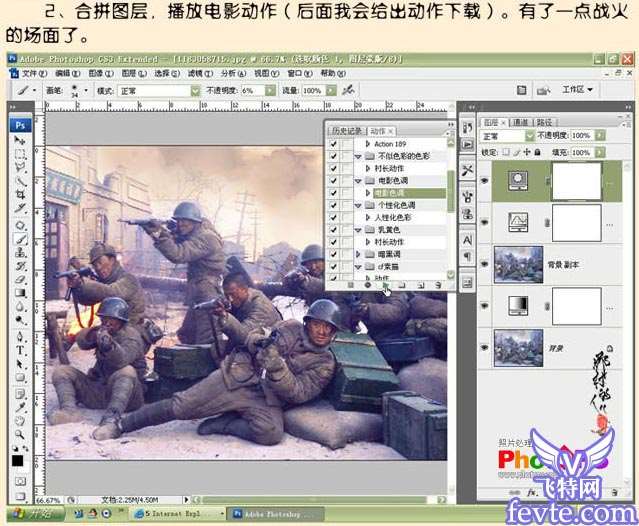Select the Clone Stamp tool

[20, 253]
